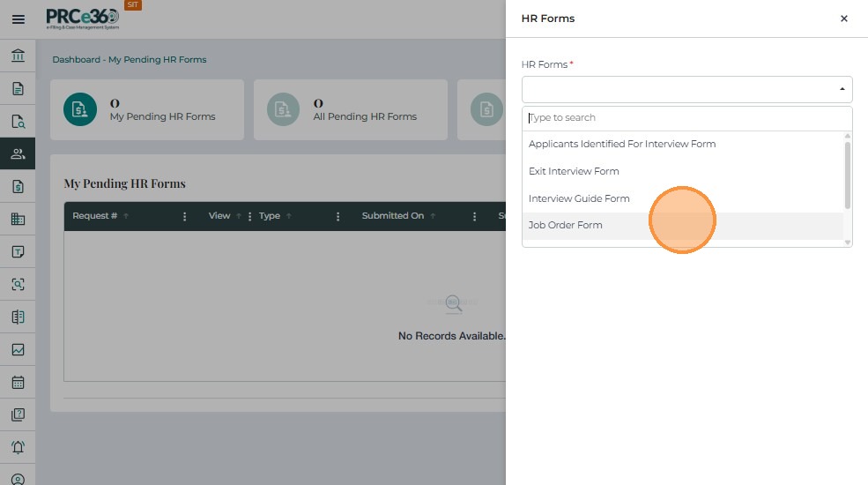Open the alarm bell sidebar icon

coord(18,447)
